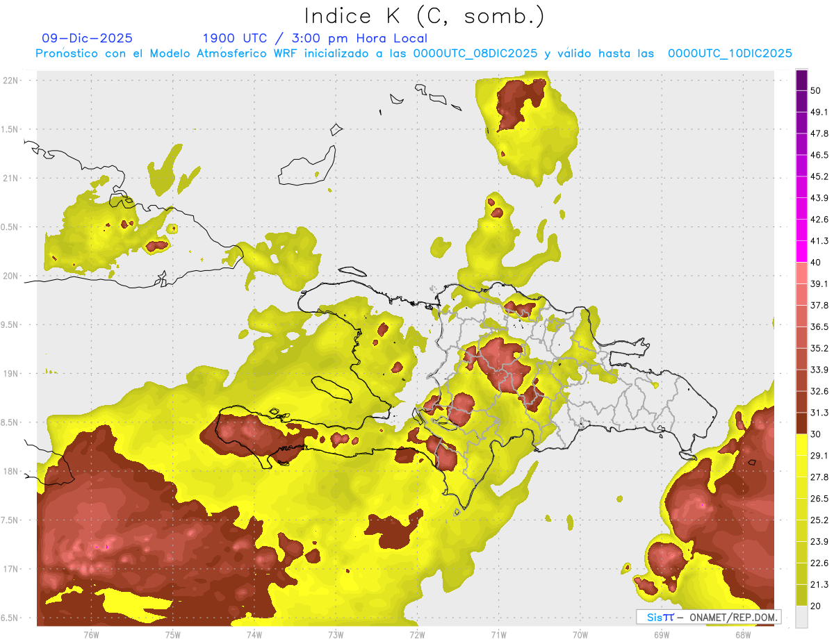Screen dimensions: 834x644
Task: Click the '8.5N' latitude label
Action: pyautogui.click(x=10, y=422)
